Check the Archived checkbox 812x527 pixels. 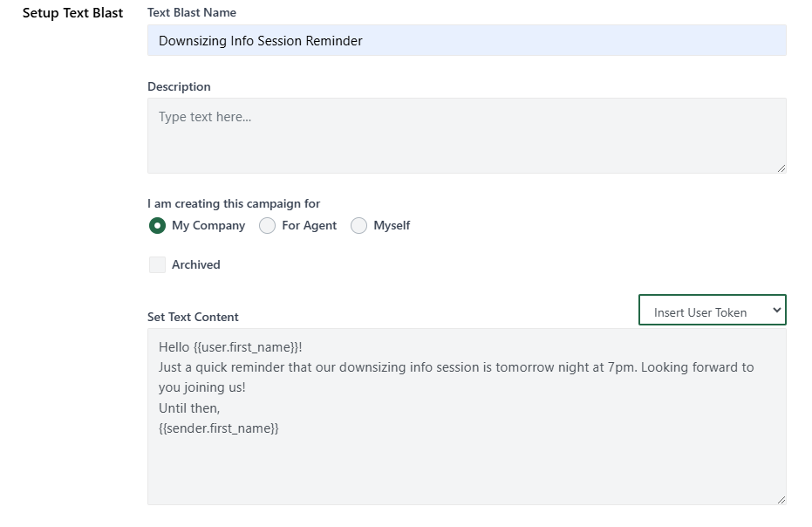(157, 264)
